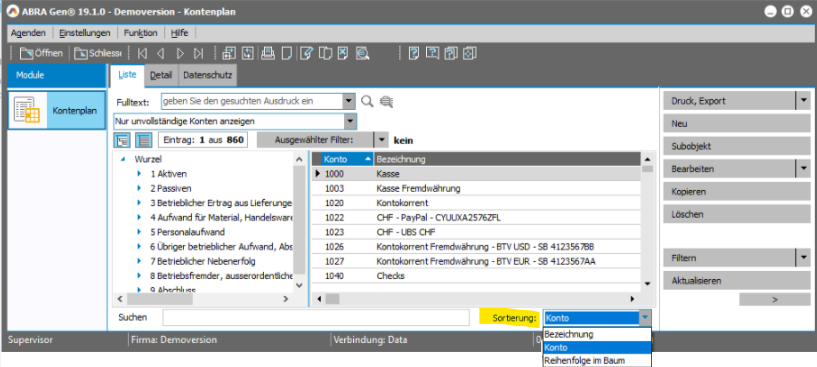817x367 pixels.
Task: Choose 'Bezeichnung' in the sorting list
Action: coord(597,334)
